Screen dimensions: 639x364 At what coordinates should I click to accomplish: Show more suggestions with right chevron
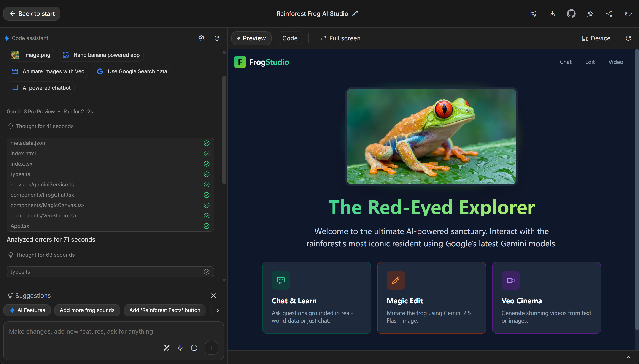[x=217, y=310]
